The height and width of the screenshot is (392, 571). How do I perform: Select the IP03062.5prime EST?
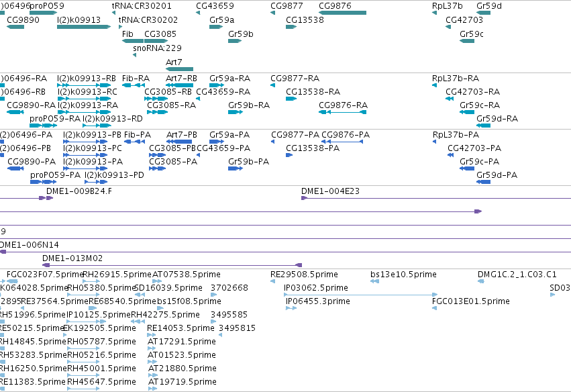point(360,295)
